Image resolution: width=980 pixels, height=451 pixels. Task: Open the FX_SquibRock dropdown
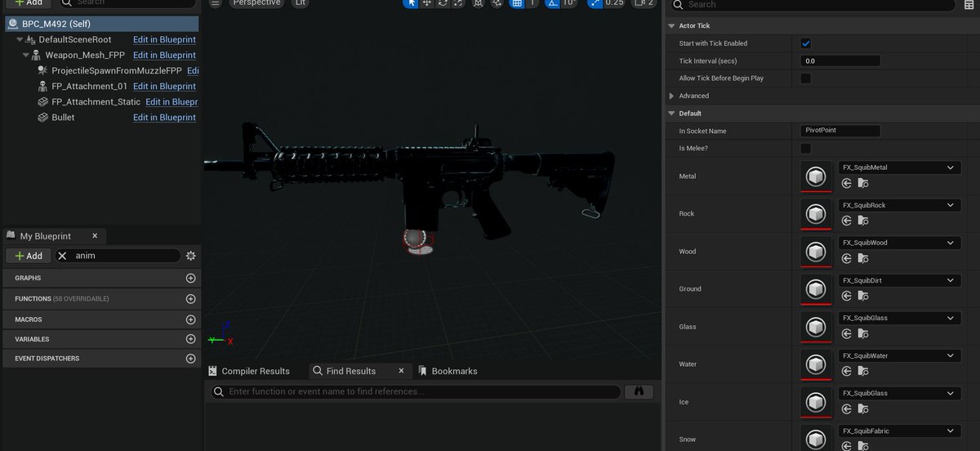899,205
